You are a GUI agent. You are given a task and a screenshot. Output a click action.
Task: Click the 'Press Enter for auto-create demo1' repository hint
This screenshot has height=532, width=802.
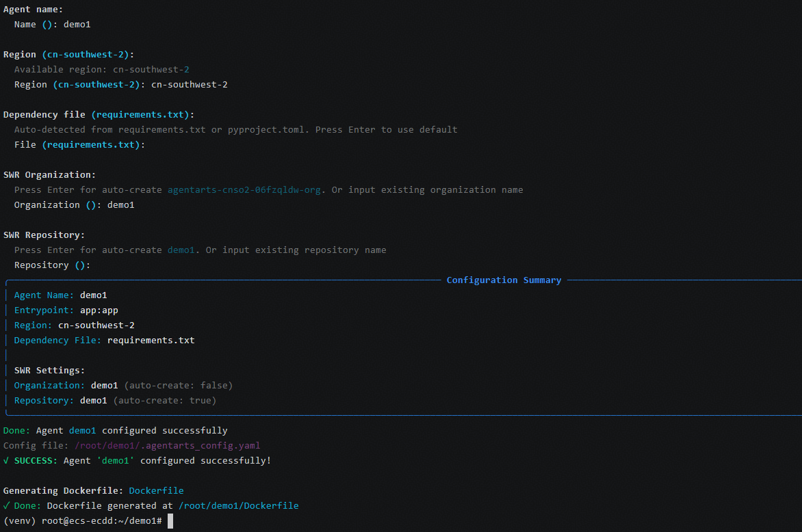(x=200, y=250)
